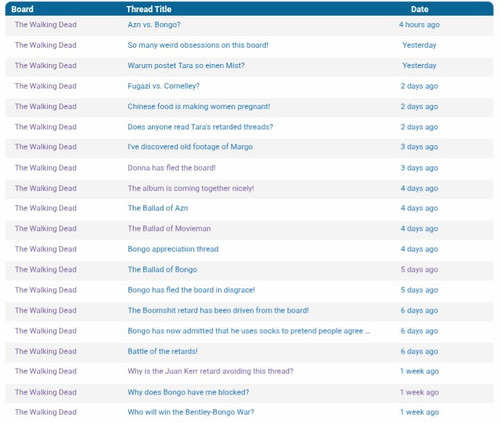Click the 'Board' column header
This screenshot has width=500, height=423.
(22, 9)
